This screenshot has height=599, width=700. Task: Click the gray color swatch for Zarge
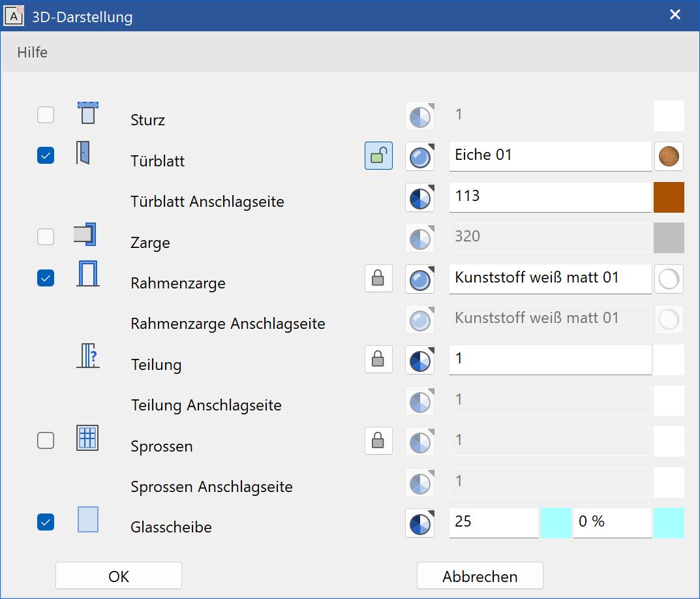669,238
